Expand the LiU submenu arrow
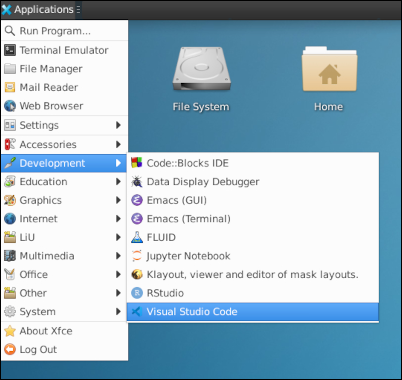402x380 pixels. 118,237
